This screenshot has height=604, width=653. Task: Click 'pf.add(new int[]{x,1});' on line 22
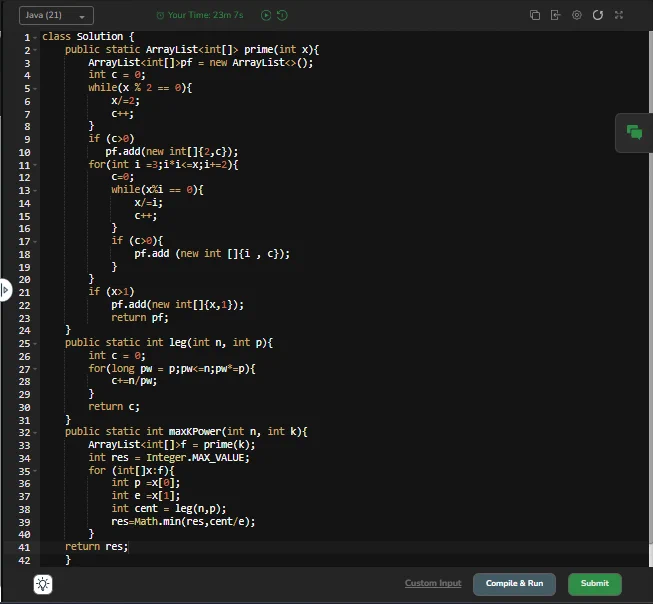point(177,305)
